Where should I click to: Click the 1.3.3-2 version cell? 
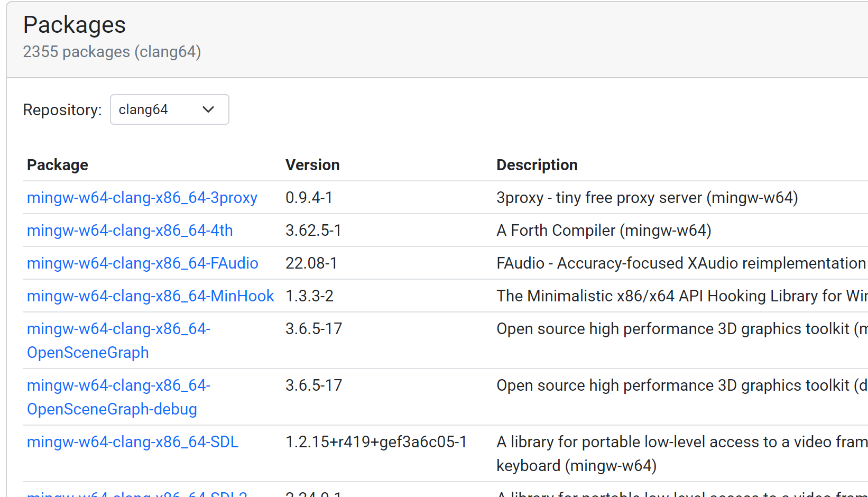(x=310, y=296)
